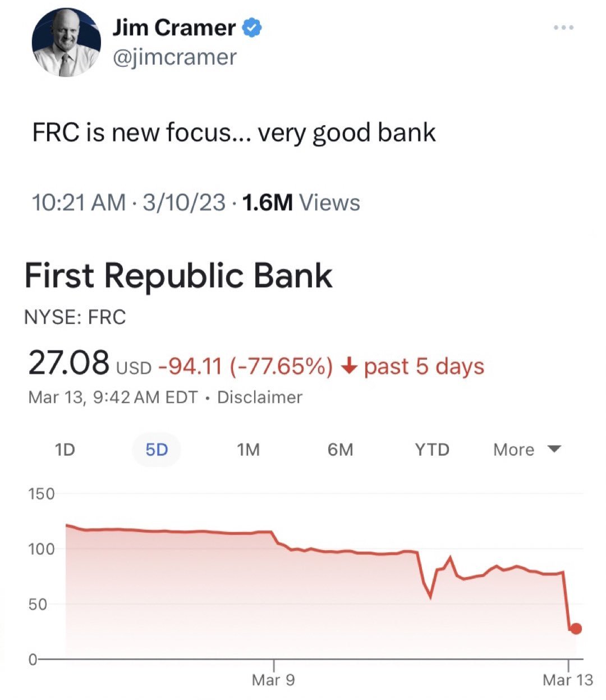This screenshot has height=700, width=606.
Task: Click the First Republic Bank title
Action: (x=179, y=276)
